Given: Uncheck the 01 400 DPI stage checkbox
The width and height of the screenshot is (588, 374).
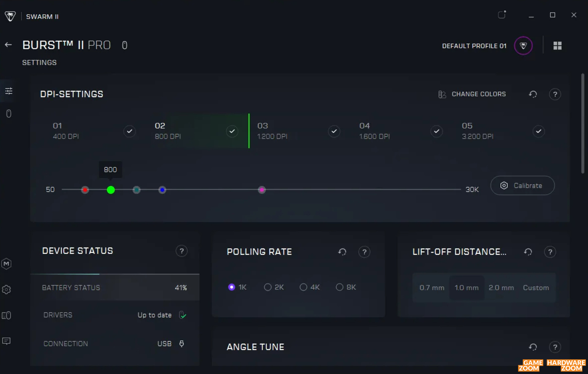Looking at the screenshot, I should tap(129, 131).
